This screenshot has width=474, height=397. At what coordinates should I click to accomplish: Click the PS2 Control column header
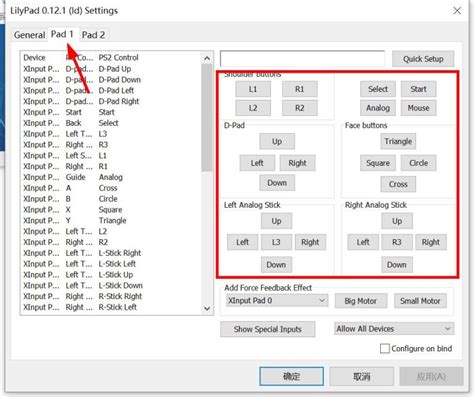tap(119, 58)
